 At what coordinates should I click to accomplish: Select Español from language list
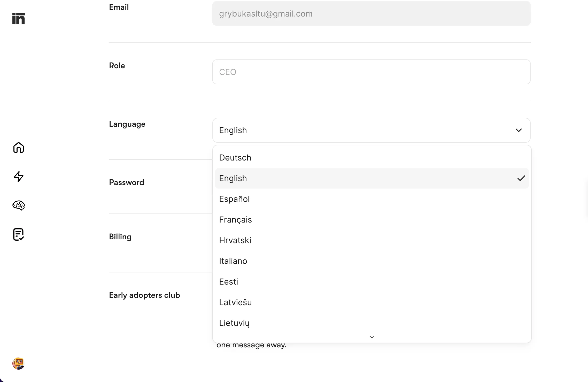click(234, 199)
